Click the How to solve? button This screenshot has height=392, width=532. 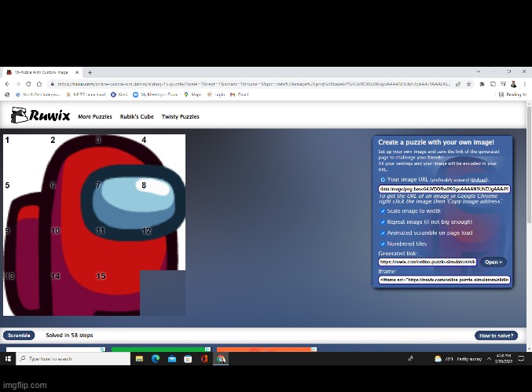496,335
